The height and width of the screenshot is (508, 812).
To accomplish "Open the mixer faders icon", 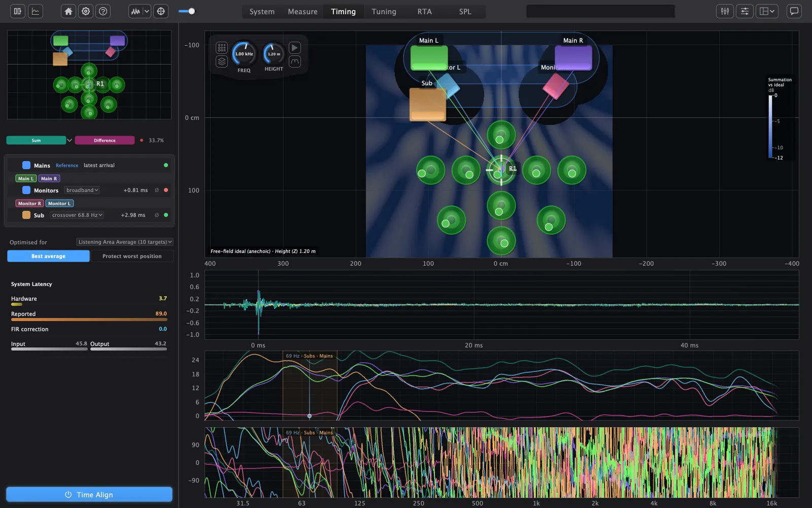I will pyautogui.click(x=725, y=11).
